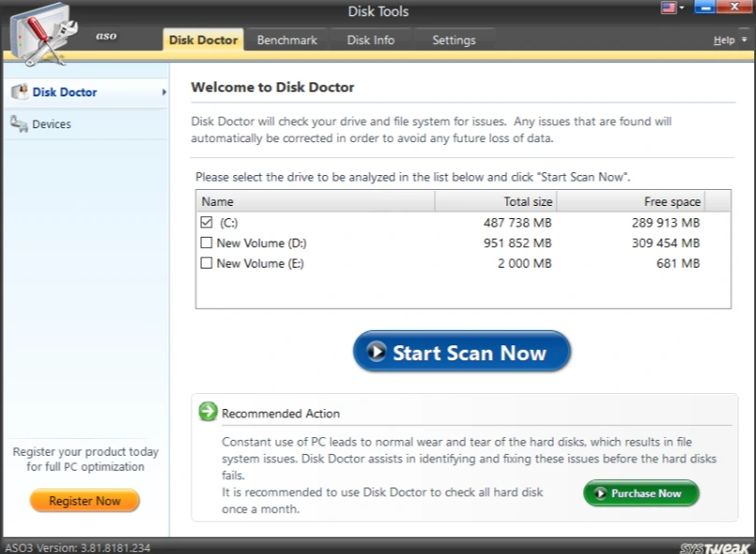Click the New Volume (D:) name
Image resolution: width=756 pixels, height=554 pixels.
pyautogui.click(x=261, y=243)
